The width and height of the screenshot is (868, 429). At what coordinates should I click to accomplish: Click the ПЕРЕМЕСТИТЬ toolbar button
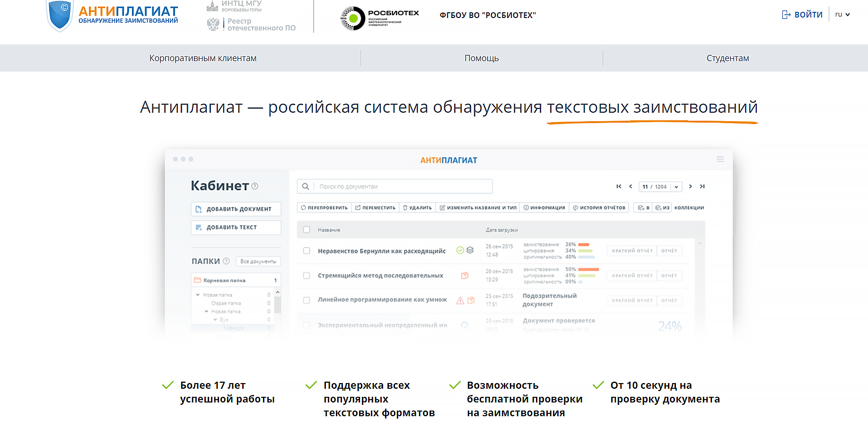pos(376,208)
